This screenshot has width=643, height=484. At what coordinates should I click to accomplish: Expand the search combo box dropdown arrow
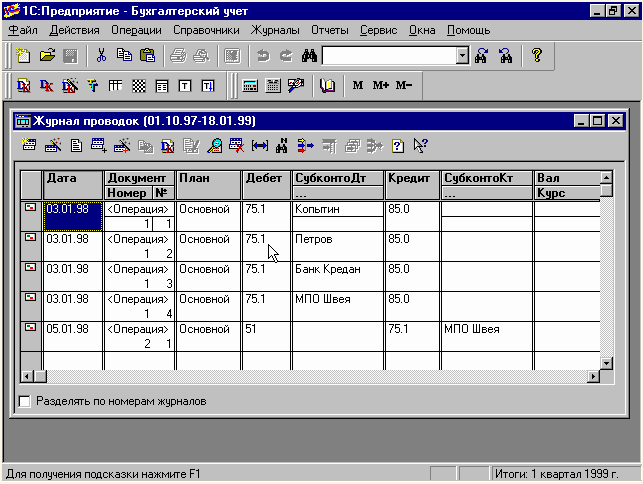(462, 56)
